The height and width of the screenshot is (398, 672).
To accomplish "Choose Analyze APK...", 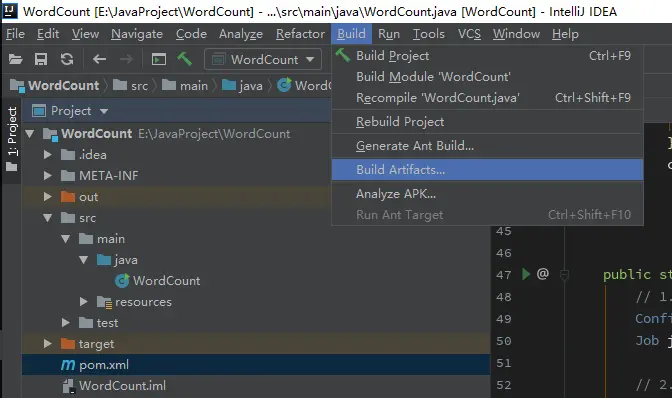I will (x=487, y=194).
